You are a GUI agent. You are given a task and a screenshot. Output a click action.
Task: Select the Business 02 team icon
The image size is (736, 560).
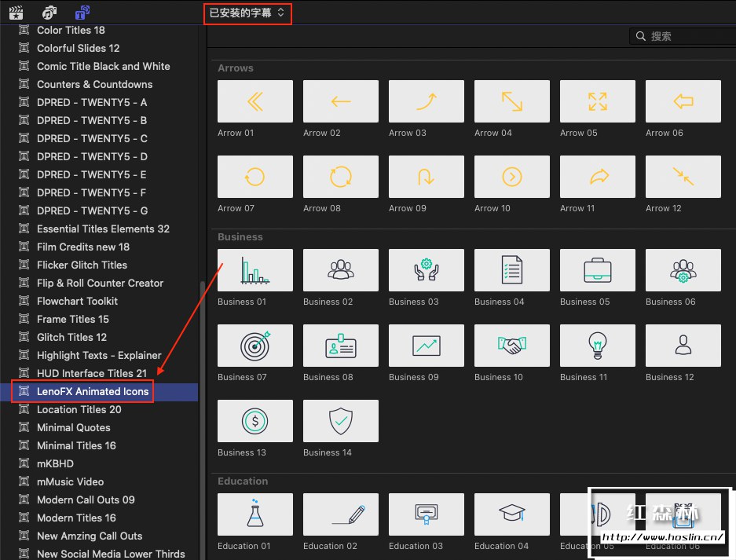341,270
